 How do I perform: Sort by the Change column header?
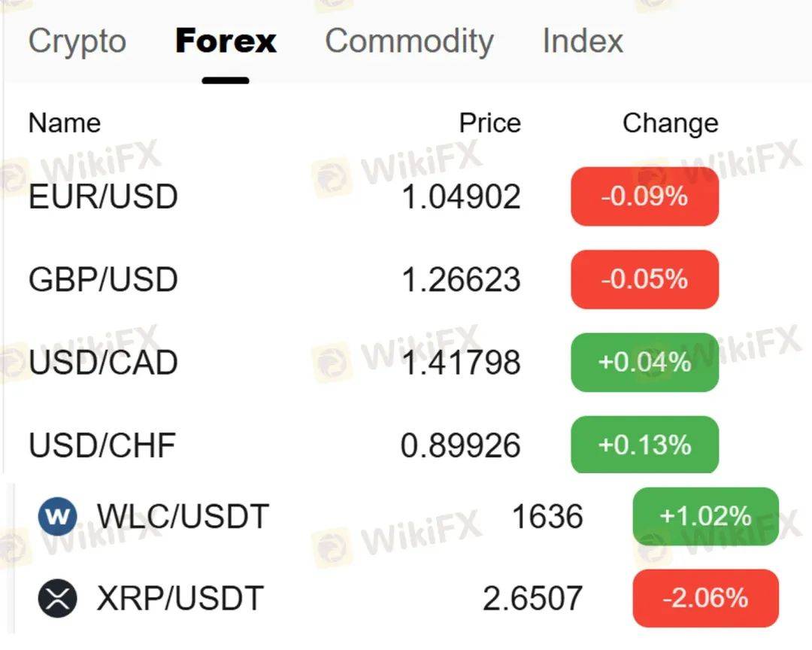point(671,124)
